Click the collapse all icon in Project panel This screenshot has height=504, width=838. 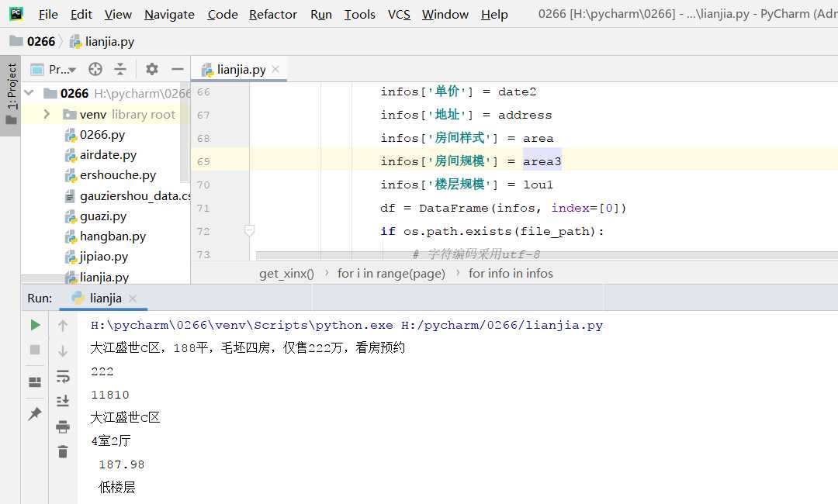(x=120, y=69)
